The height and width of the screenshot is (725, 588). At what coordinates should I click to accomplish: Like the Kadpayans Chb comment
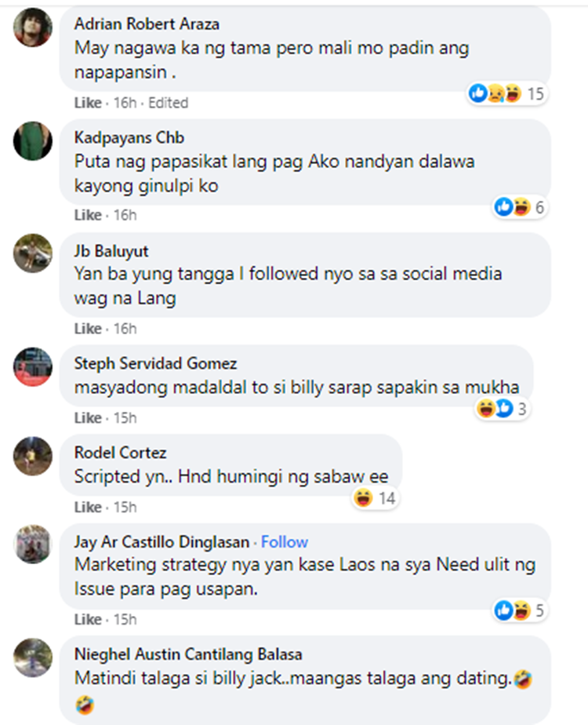point(88,215)
